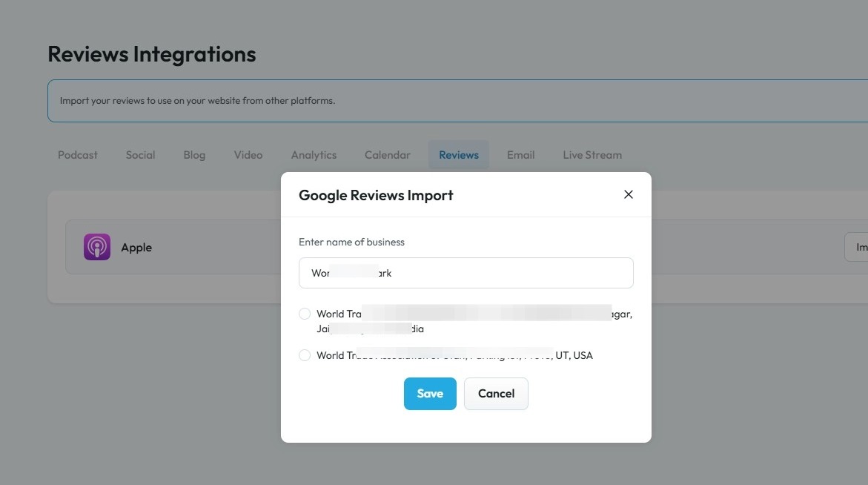Switch to the Calendar tab
Screen dimensions: 868x485
click(x=387, y=155)
